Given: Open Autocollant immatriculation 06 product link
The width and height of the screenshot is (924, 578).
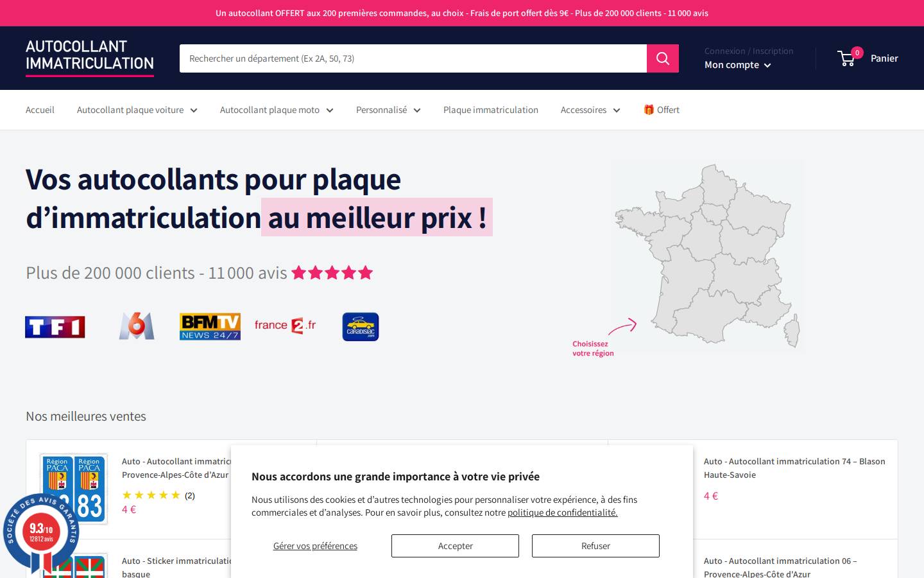Looking at the screenshot, I should point(780,567).
